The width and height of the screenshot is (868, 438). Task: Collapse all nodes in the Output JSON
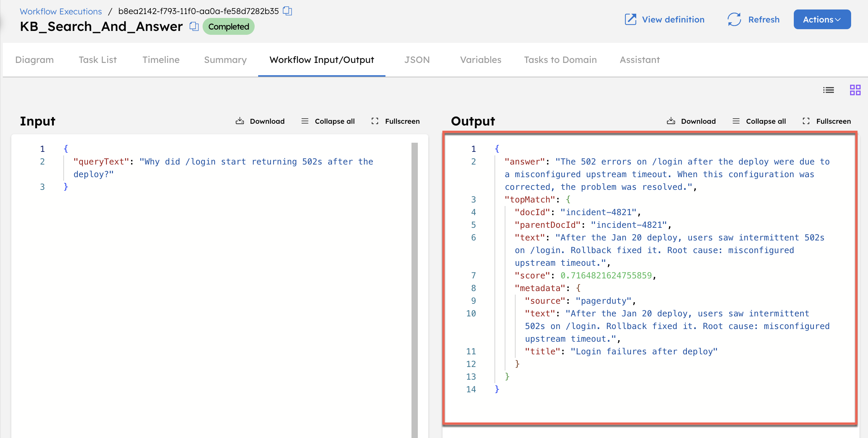759,121
